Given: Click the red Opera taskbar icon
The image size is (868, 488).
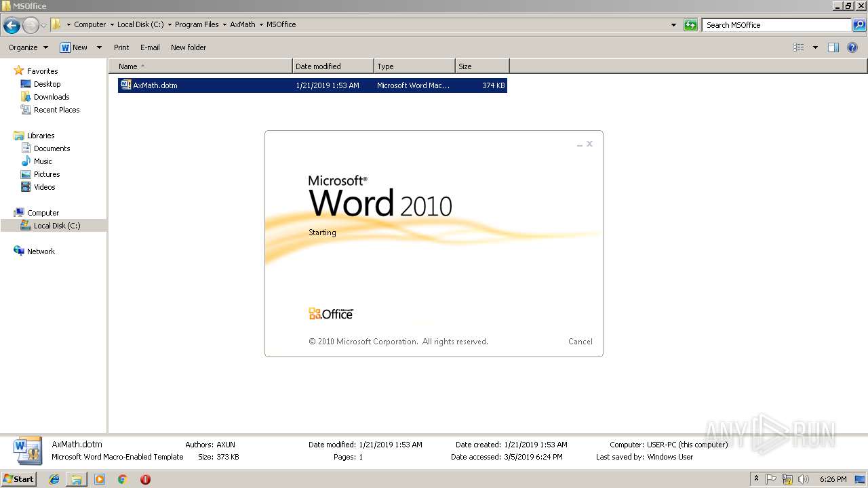Looking at the screenshot, I should (x=145, y=479).
